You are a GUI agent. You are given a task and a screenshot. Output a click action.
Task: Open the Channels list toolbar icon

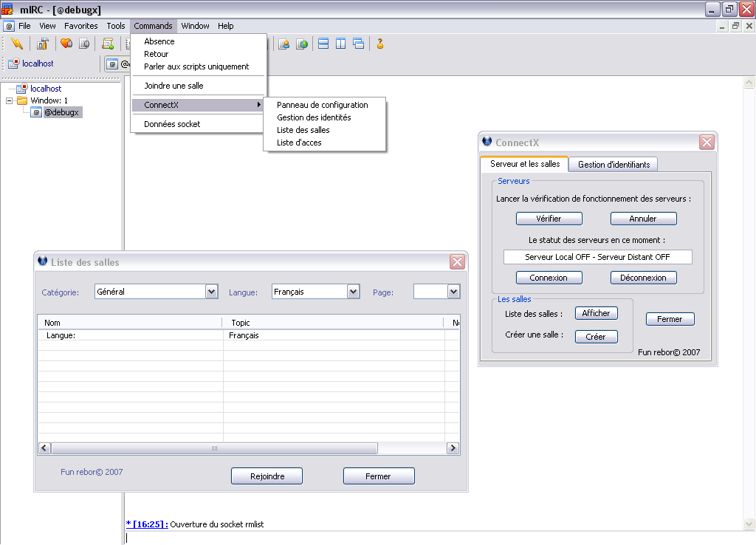pos(84,44)
